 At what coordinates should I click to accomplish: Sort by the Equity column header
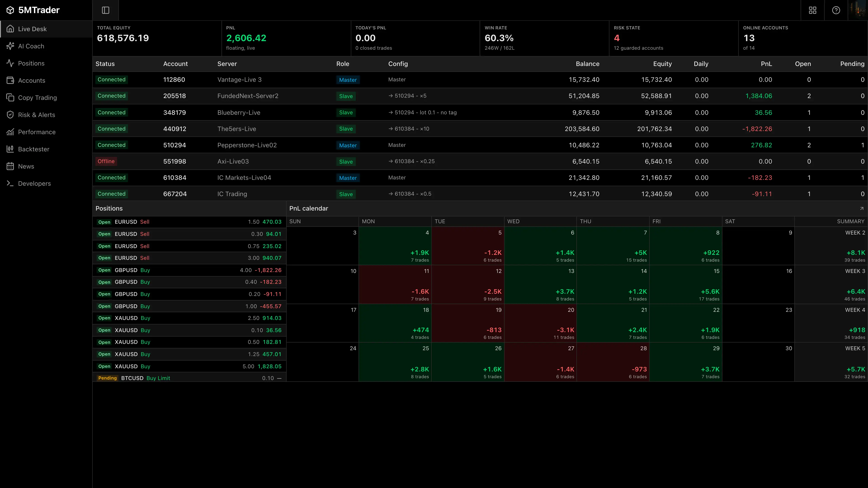(x=662, y=64)
